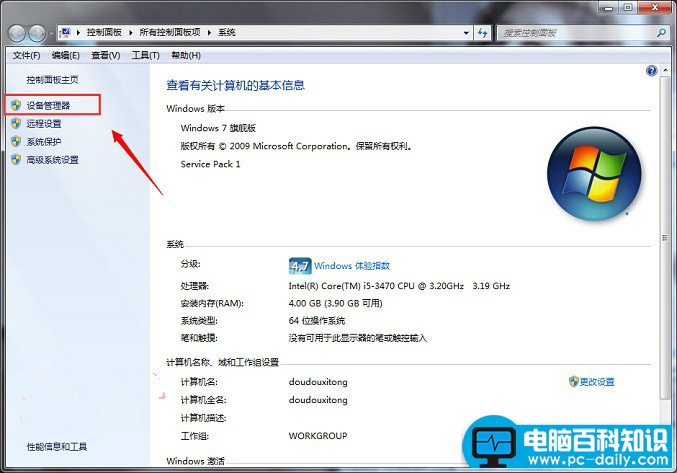Image resolution: width=677 pixels, height=473 pixels.
Task: Open Windows 体验指数 link
Action: [352, 266]
